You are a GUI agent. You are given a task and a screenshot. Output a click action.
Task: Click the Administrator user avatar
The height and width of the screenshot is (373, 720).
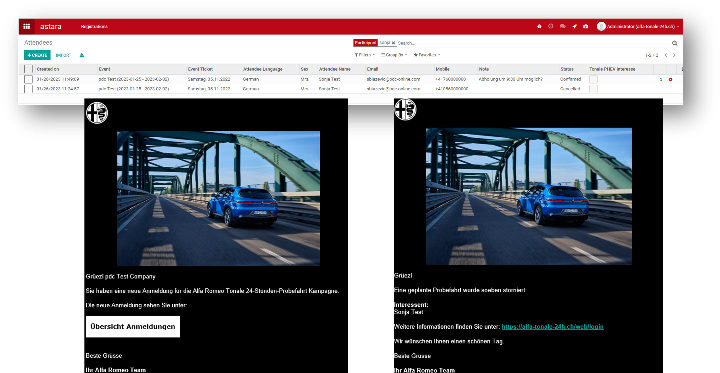click(x=601, y=27)
